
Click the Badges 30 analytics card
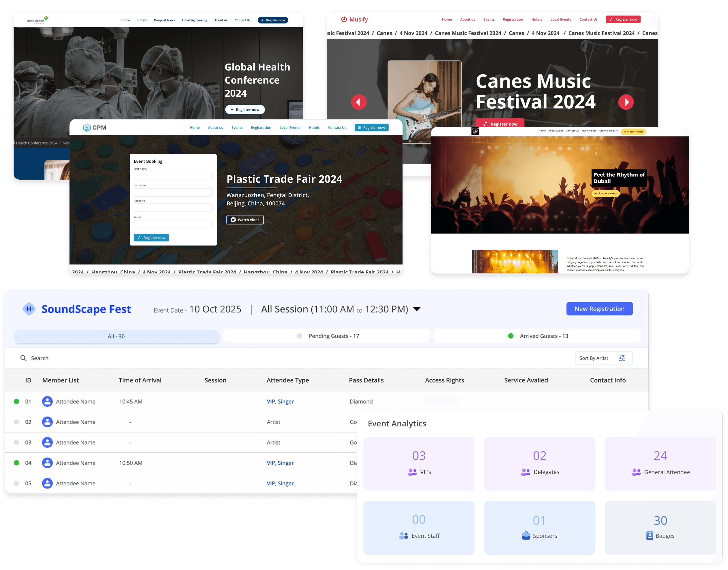click(660, 528)
